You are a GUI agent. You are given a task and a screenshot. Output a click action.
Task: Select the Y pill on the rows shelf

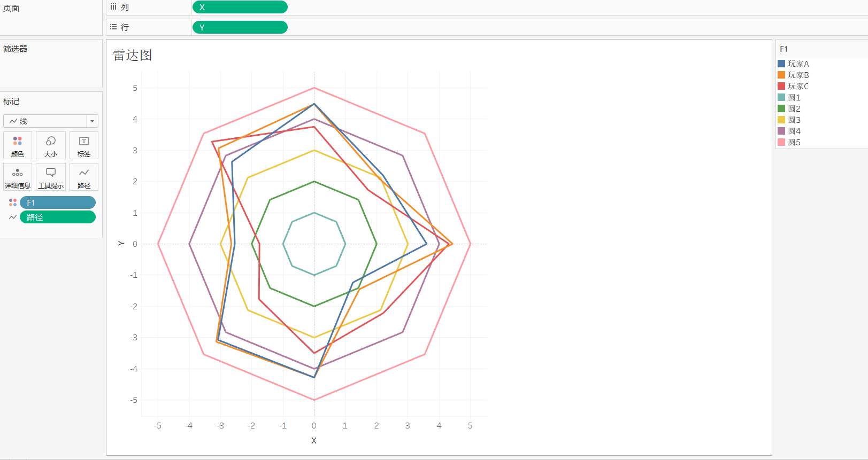pos(240,27)
